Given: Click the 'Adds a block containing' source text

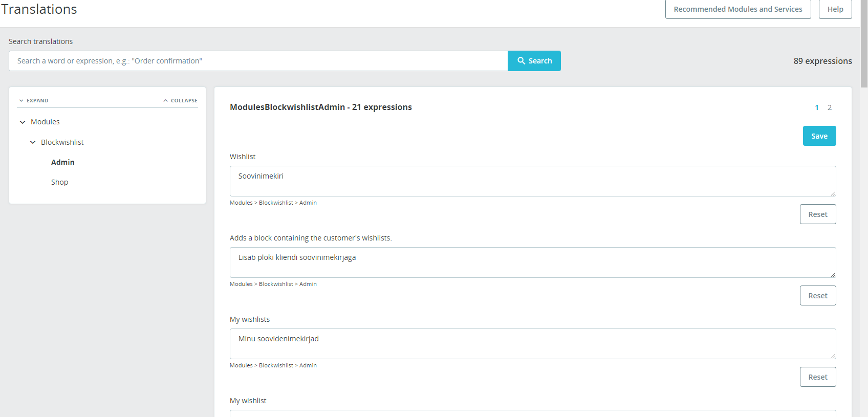Looking at the screenshot, I should coord(311,238).
